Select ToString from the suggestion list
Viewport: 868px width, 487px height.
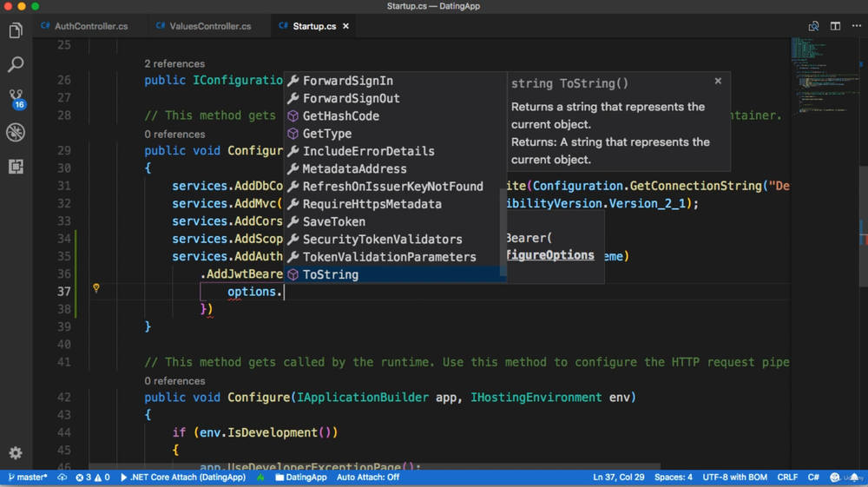pos(331,274)
